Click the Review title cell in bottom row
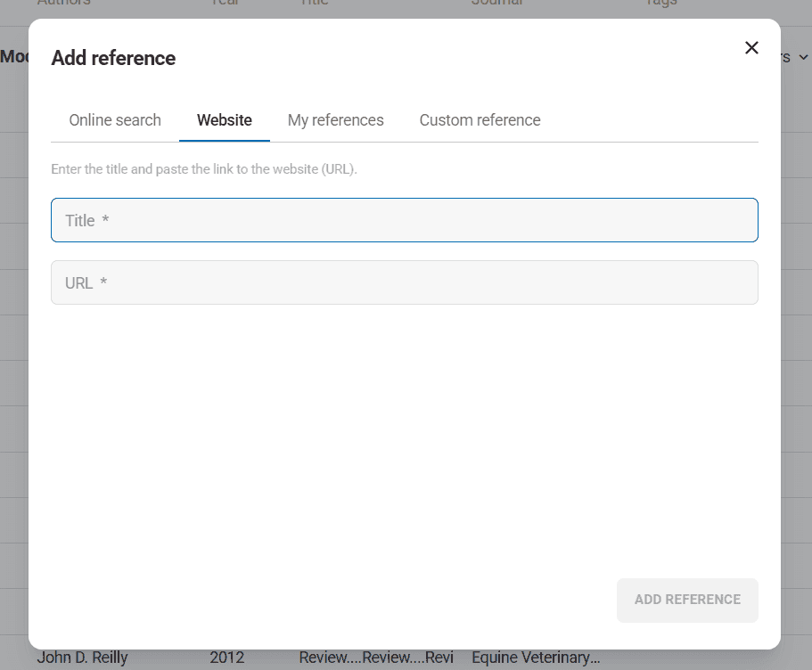This screenshot has width=812, height=670. tap(375, 658)
